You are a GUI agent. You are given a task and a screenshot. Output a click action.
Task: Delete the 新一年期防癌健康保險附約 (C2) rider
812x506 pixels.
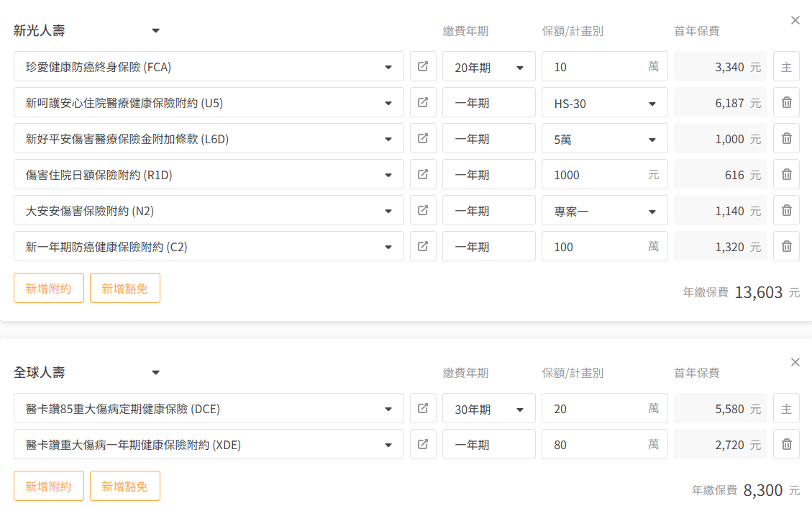click(x=786, y=247)
